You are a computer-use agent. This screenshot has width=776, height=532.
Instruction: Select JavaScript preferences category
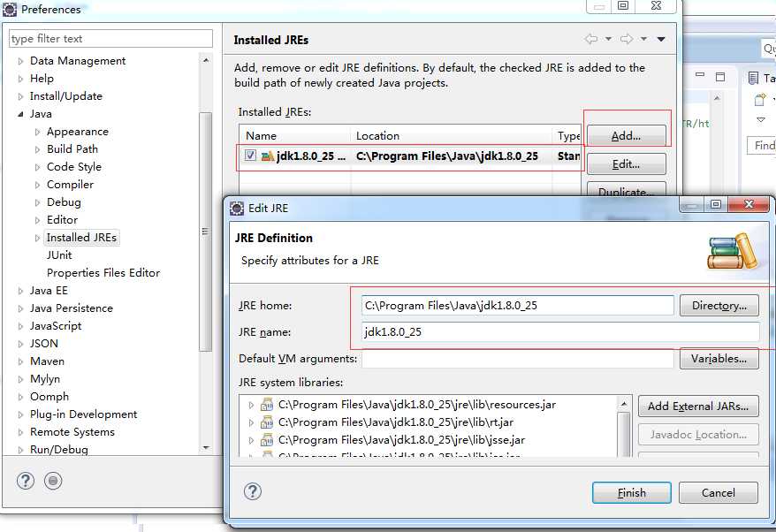click(56, 325)
